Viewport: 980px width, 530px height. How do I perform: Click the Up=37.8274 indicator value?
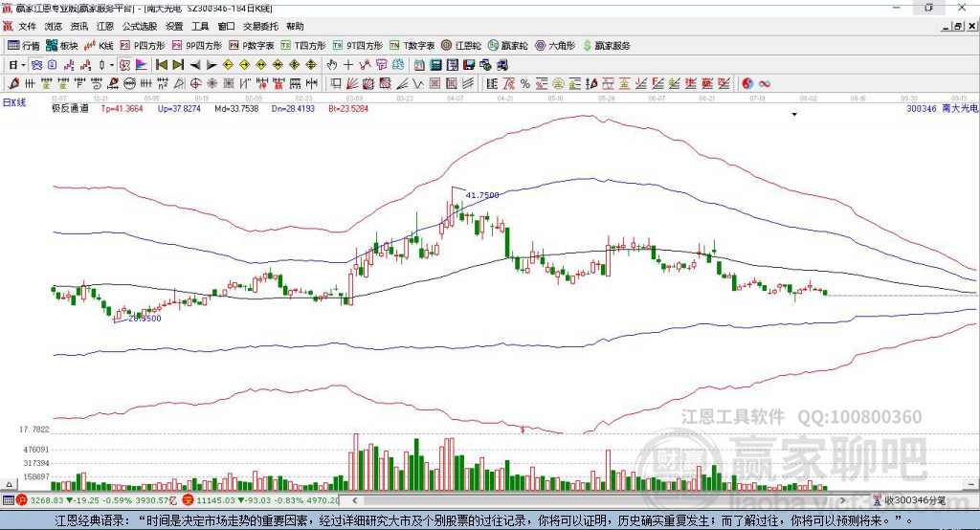[x=179, y=109]
